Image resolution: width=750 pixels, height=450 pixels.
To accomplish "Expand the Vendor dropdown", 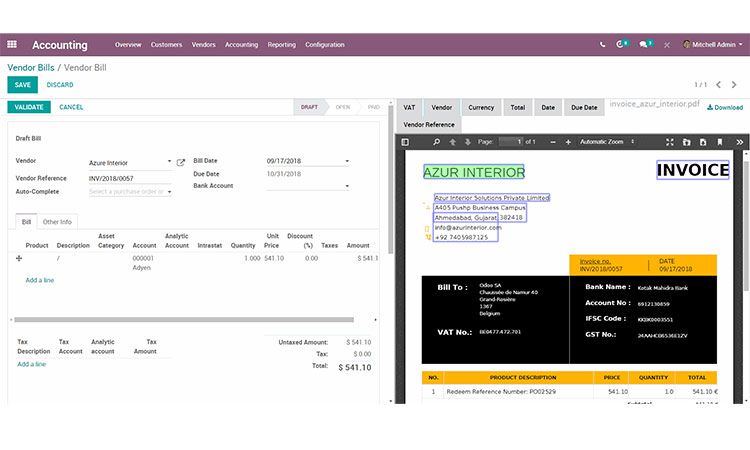I will (170, 162).
